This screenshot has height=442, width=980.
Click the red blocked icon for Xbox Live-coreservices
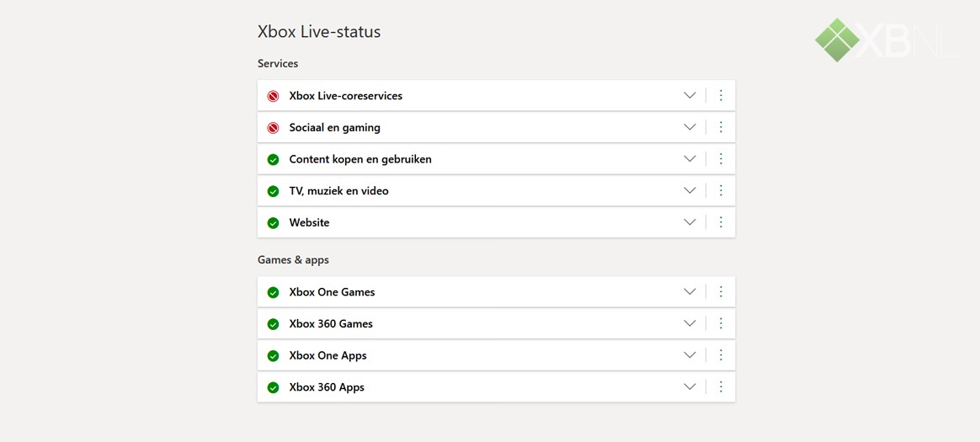(273, 96)
